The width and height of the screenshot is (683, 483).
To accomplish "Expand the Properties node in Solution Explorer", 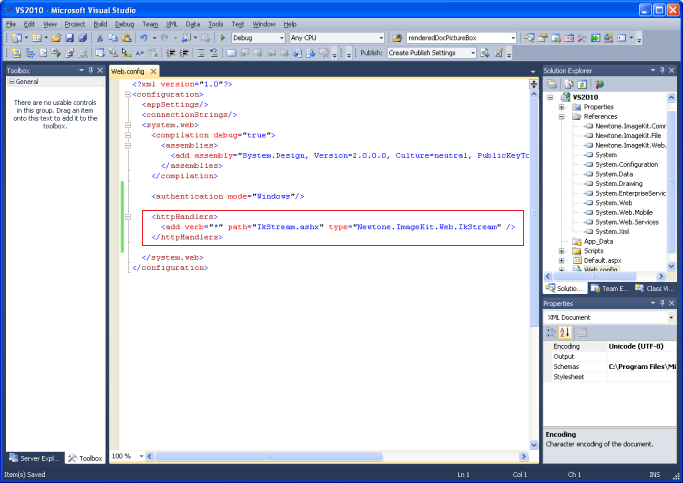I will point(561,107).
